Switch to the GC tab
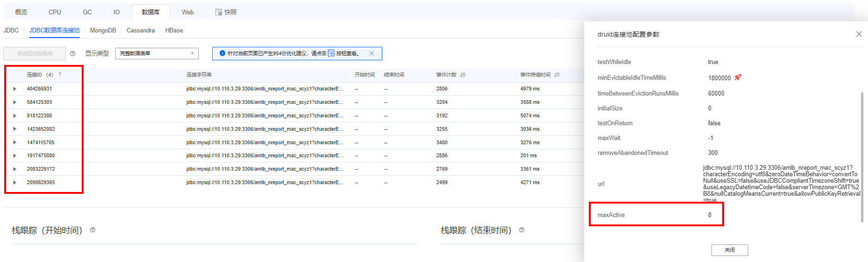 pyautogui.click(x=87, y=12)
